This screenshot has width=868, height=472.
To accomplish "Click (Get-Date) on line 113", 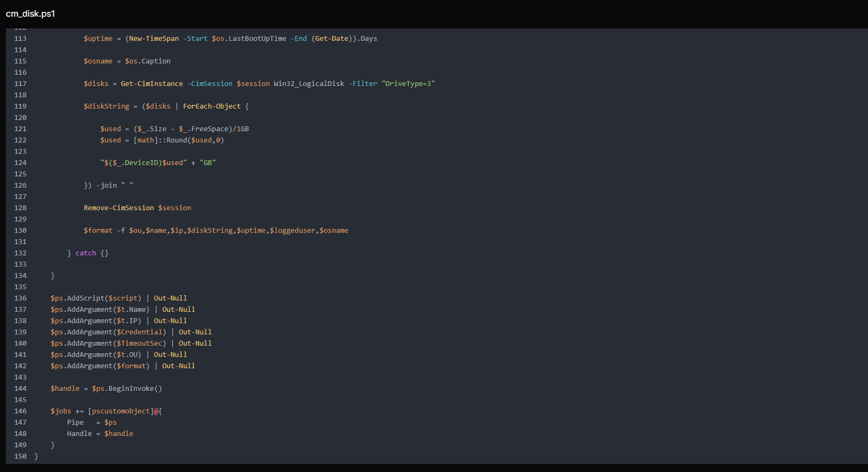I will (x=332, y=39).
